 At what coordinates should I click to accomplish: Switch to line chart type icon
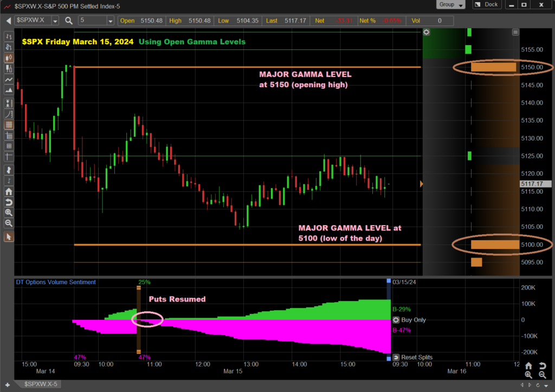(x=9, y=79)
